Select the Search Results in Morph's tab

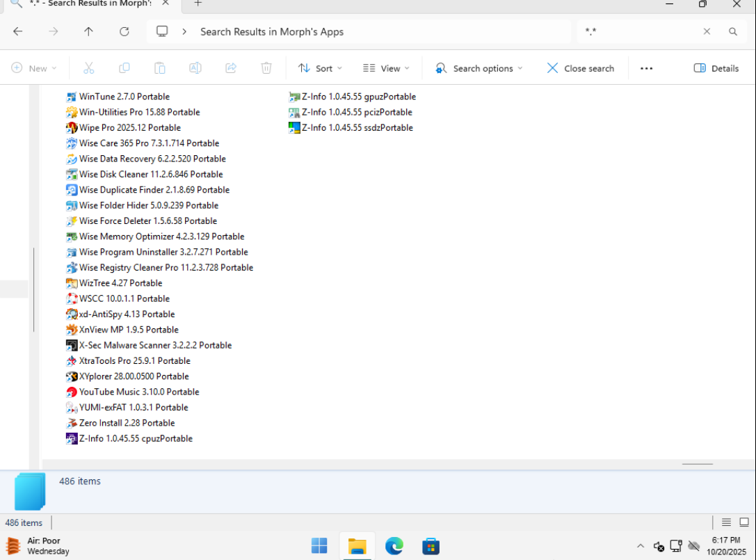[x=90, y=3]
